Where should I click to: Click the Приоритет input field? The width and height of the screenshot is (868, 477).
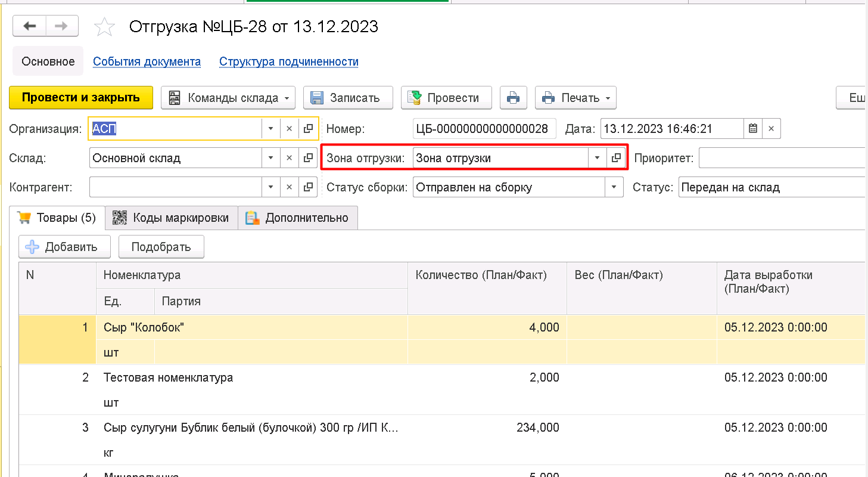782,158
